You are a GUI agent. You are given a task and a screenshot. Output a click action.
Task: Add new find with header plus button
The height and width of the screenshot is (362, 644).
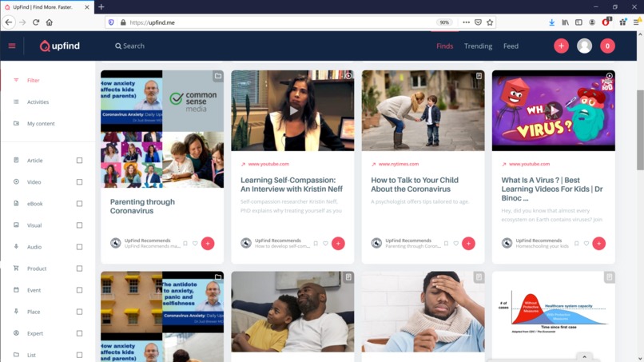click(x=561, y=46)
